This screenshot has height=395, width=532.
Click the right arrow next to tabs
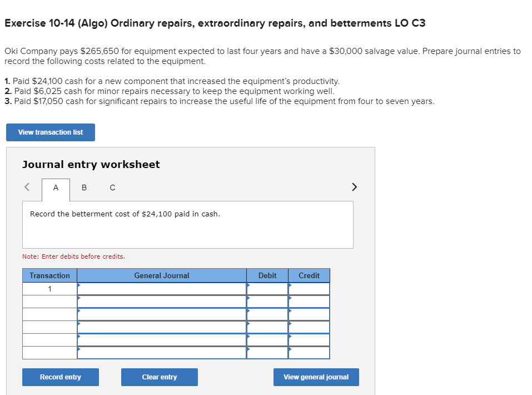[355, 187]
